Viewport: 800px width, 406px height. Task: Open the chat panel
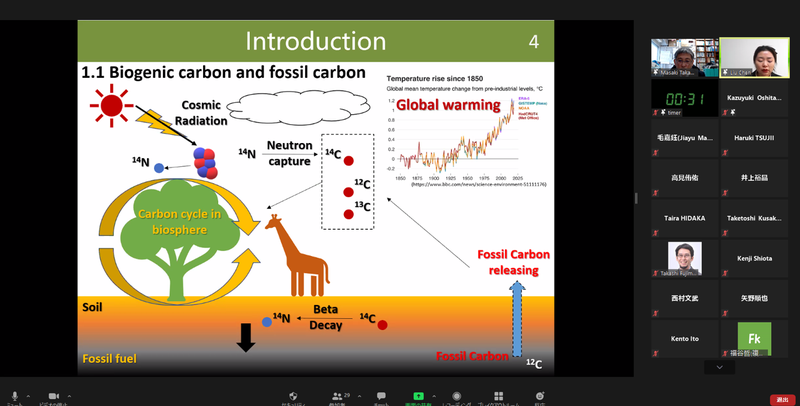click(x=380, y=397)
